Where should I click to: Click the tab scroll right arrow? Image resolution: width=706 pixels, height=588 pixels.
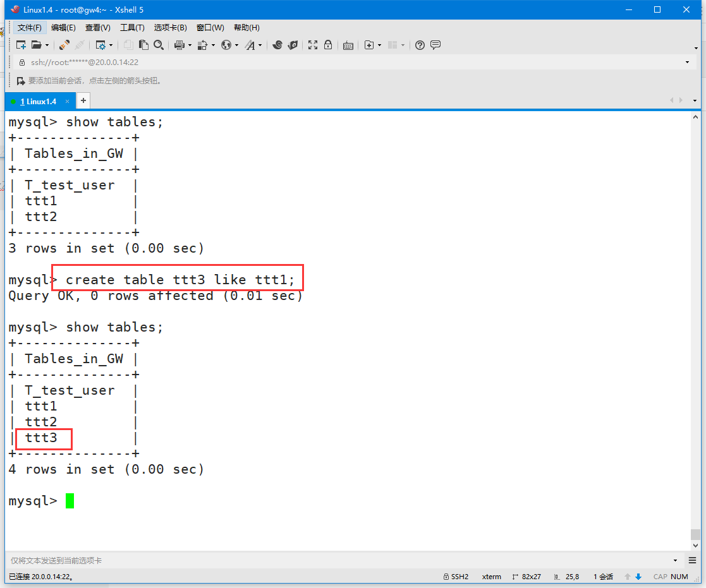[x=681, y=100]
